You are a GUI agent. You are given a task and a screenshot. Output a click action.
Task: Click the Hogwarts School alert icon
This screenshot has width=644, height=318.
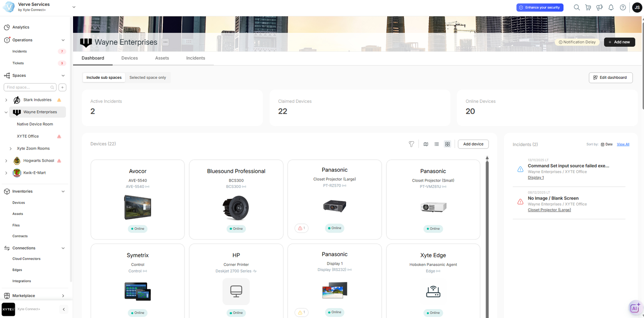59,161
